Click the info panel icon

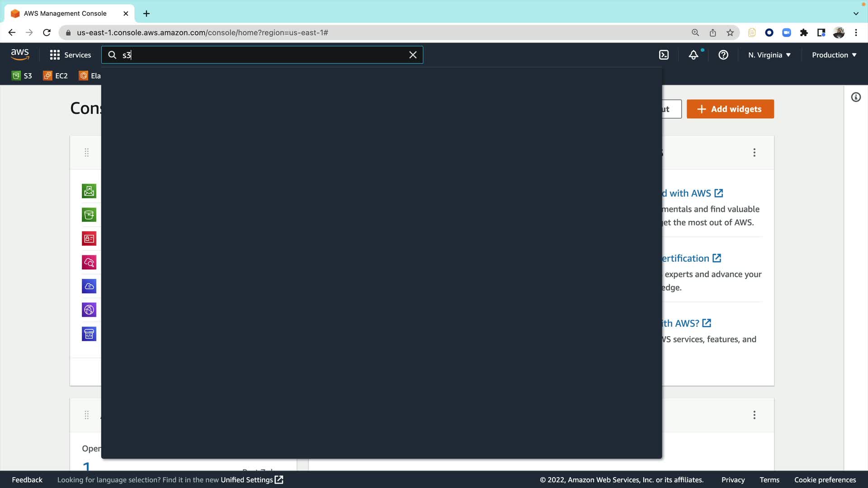point(855,97)
